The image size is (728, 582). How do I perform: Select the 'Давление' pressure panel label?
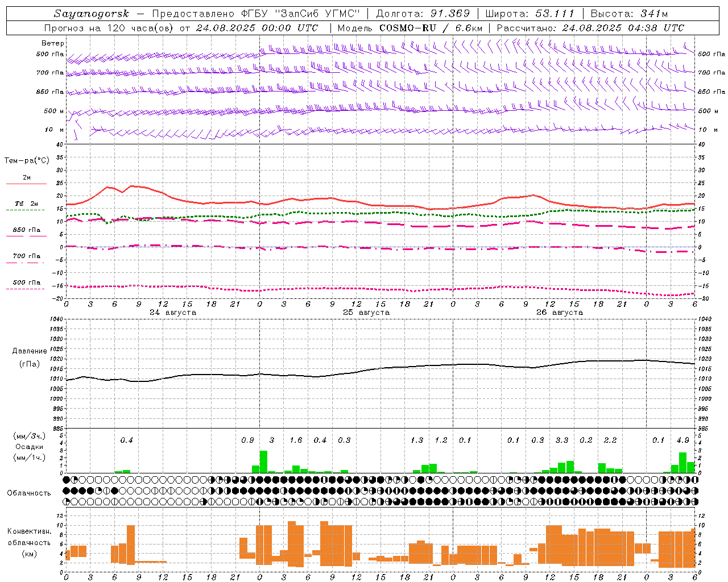[30, 351]
